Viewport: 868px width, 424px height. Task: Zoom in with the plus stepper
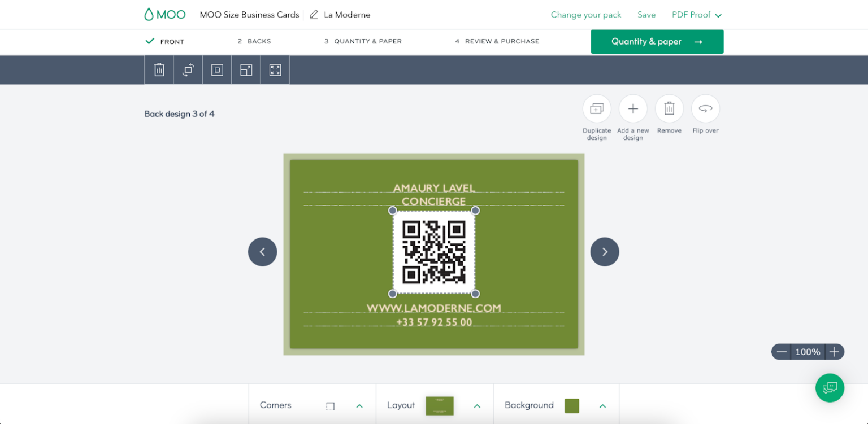coord(834,352)
